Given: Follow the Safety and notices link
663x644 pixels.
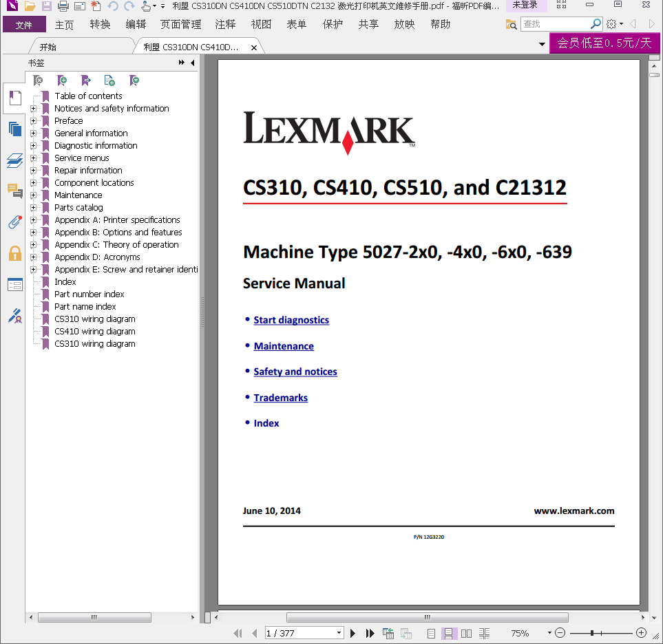Looking at the screenshot, I should click(295, 372).
